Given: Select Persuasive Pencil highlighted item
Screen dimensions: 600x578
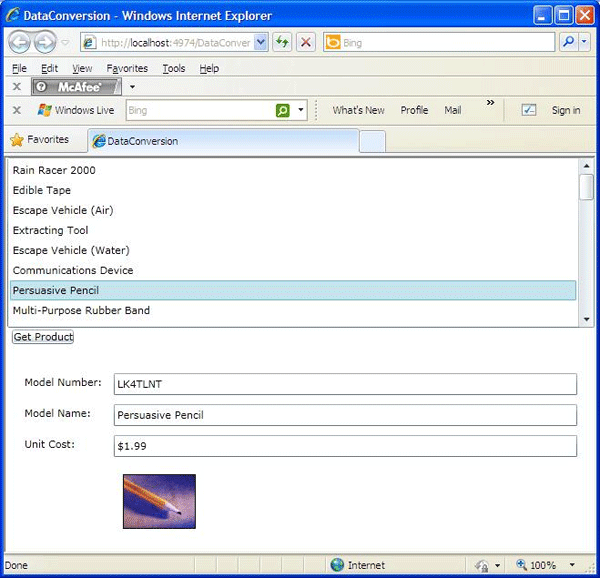Looking at the screenshot, I should point(293,290).
